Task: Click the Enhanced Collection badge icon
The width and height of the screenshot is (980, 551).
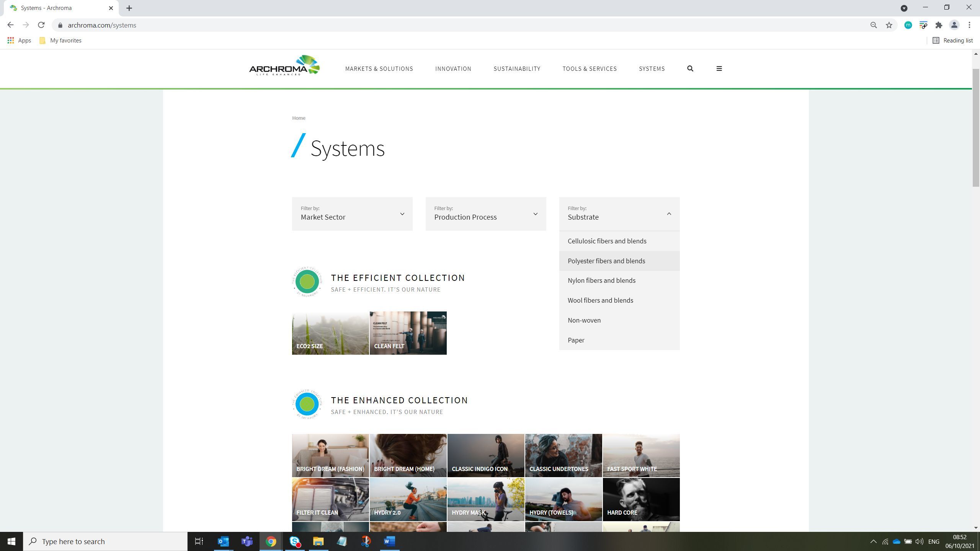Action: pyautogui.click(x=307, y=404)
